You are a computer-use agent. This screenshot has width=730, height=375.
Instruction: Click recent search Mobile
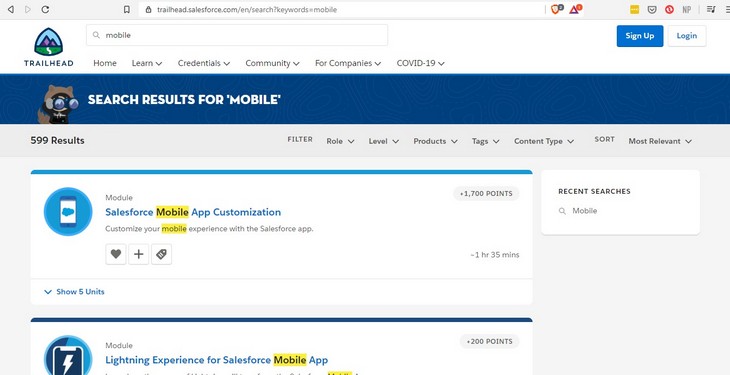(x=584, y=211)
